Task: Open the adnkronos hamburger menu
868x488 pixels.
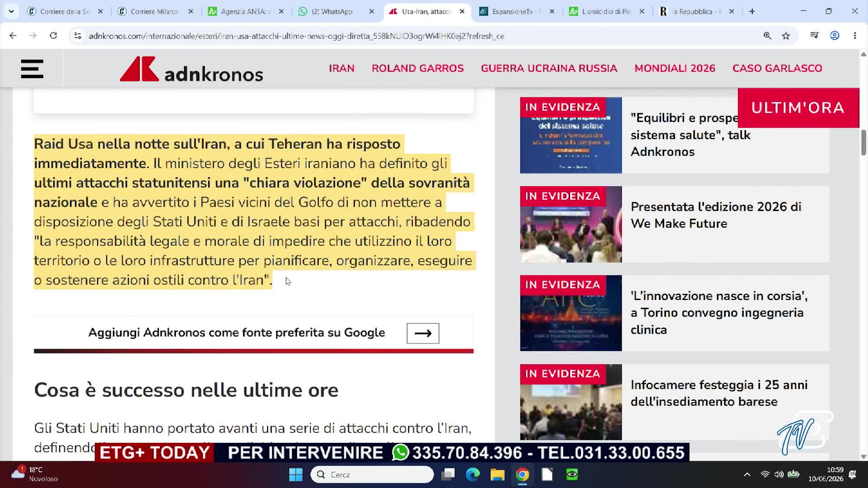Action: tap(32, 69)
